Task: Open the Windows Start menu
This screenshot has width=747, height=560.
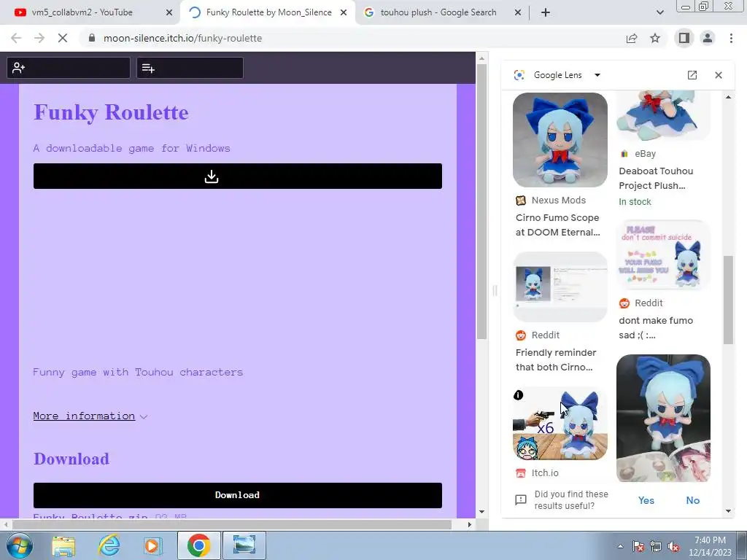Action: (20, 545)
